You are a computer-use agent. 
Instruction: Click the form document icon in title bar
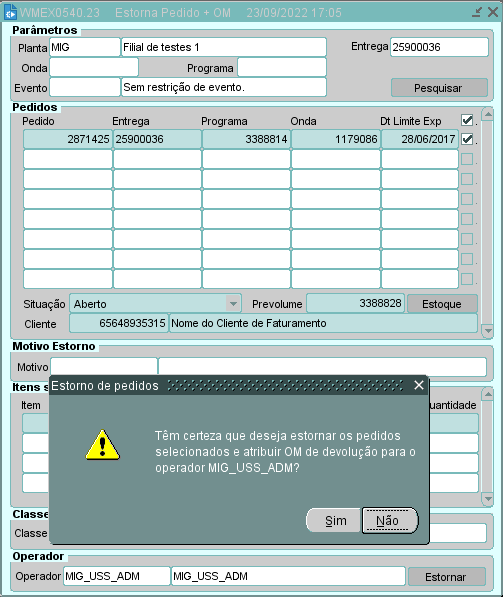pyautogui.click(x=10, y=12)
